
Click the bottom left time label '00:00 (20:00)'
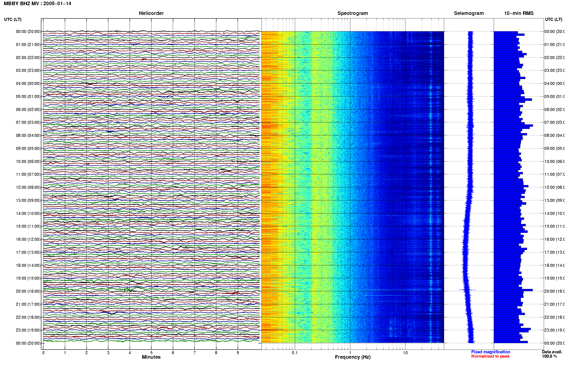[28, 343]
